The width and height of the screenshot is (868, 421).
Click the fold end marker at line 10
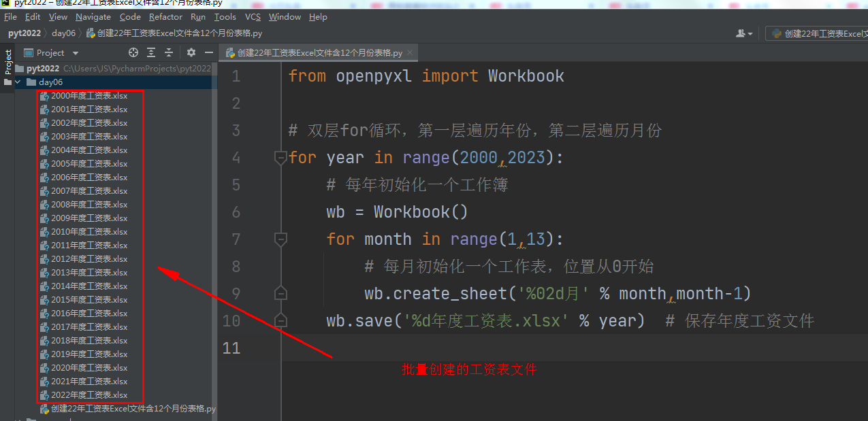(280, 320)
